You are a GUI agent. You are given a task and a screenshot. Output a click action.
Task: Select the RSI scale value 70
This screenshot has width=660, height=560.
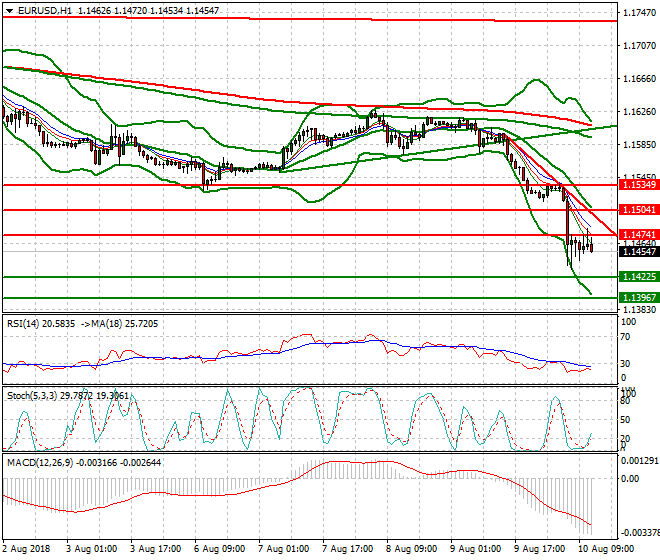[x=625, y=337]
